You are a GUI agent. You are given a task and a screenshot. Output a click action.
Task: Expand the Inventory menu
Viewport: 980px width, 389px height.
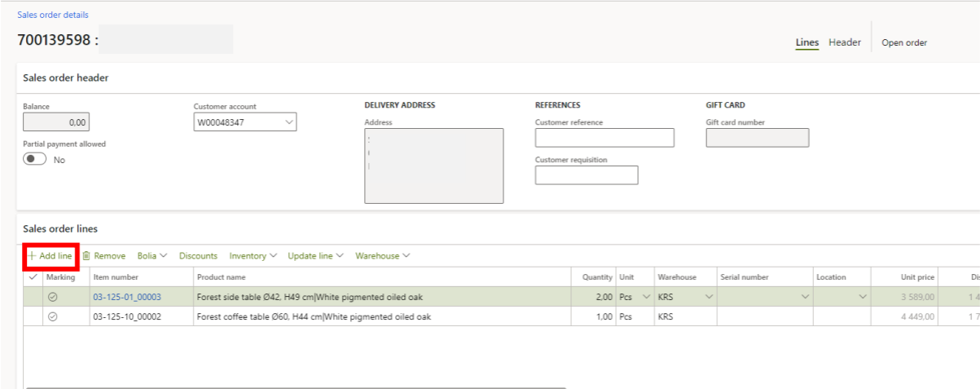[253, 256]
